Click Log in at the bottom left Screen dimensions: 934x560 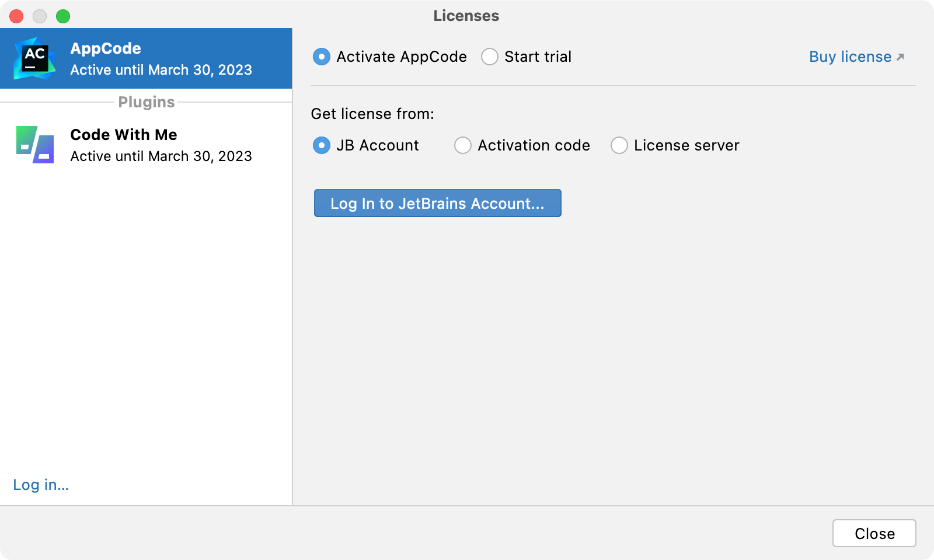pyautogui.click(x=40, y=485)
